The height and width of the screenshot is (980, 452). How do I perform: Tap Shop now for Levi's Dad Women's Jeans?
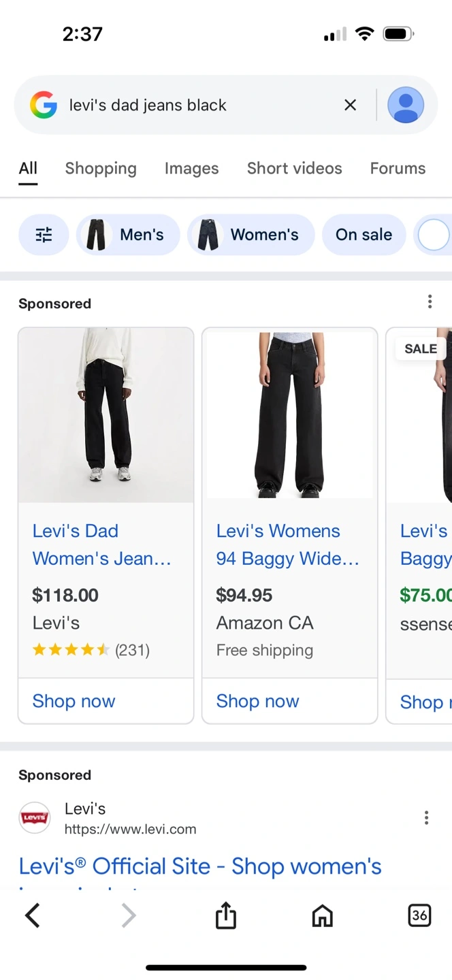point(74,701)
